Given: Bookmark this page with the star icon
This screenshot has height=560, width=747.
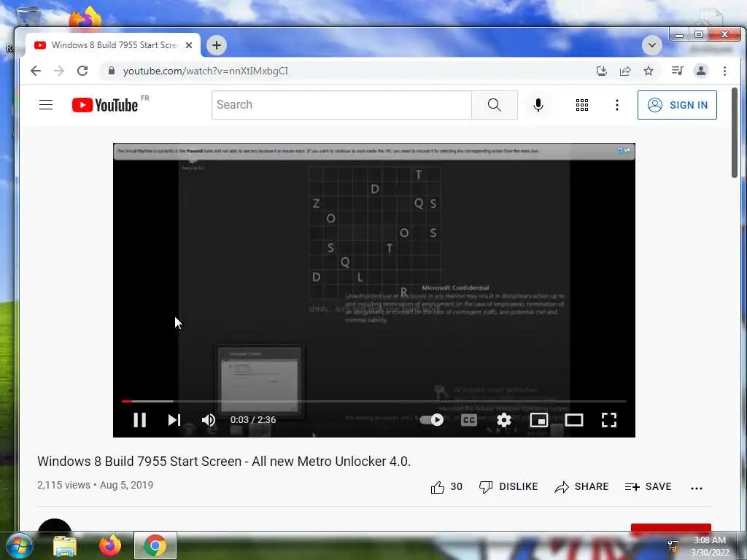Looking at the screenshot, I should pyautogui.click(x=649, y=71).
